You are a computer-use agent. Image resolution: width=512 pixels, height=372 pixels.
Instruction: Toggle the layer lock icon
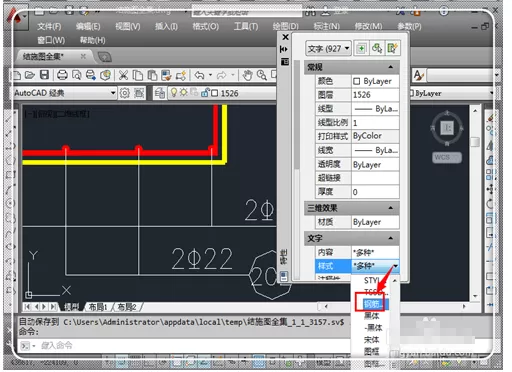[x=205, y=93]
